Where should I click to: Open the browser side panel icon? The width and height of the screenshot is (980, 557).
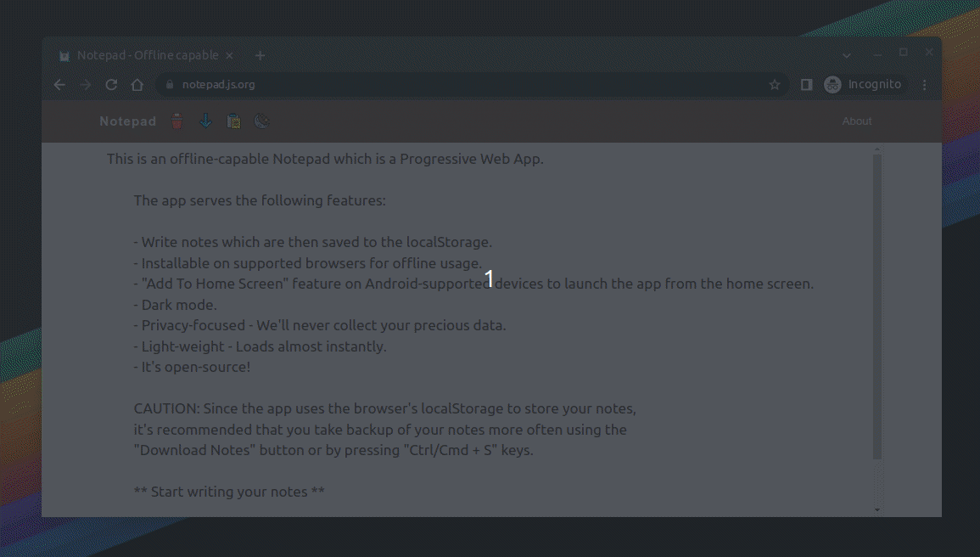806,84
